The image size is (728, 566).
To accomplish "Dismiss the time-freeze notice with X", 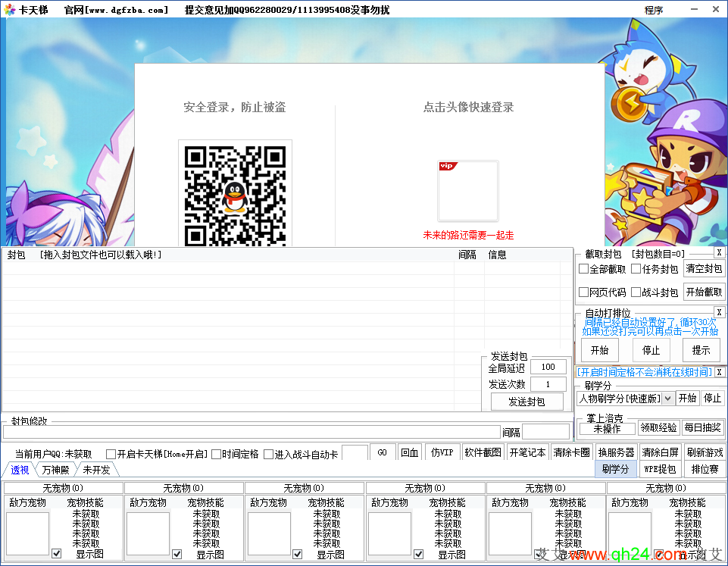I will click(x=719, y=372).
